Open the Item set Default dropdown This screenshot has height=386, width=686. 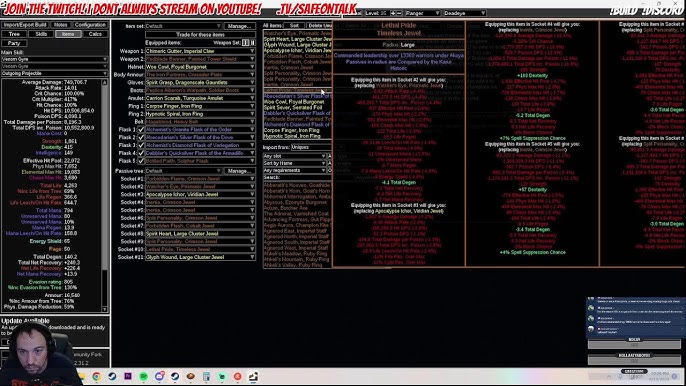183,26
